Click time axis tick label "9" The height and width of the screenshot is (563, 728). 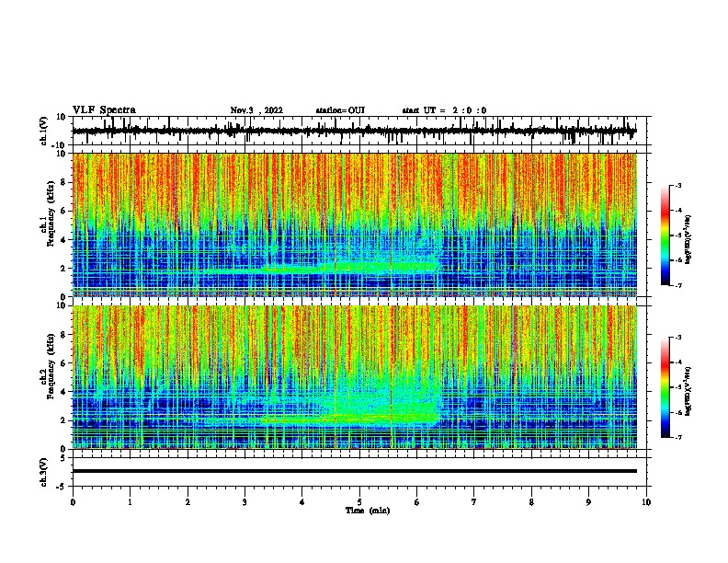coord(588,502)
